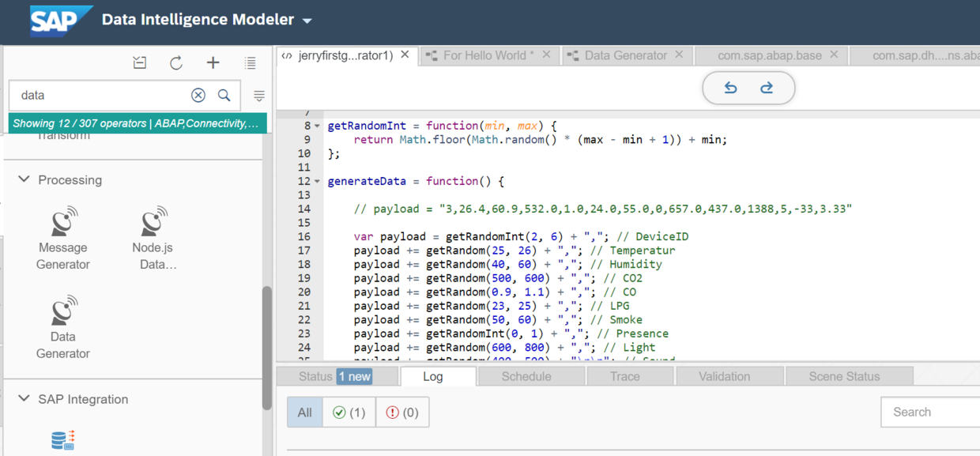
Task: Click the '1 new' status badge
Action: pos(354,376)
